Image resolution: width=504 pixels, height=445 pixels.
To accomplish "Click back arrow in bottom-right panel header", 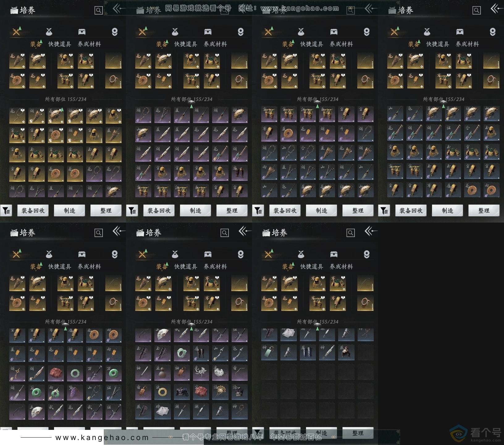I will coord(371,231).
